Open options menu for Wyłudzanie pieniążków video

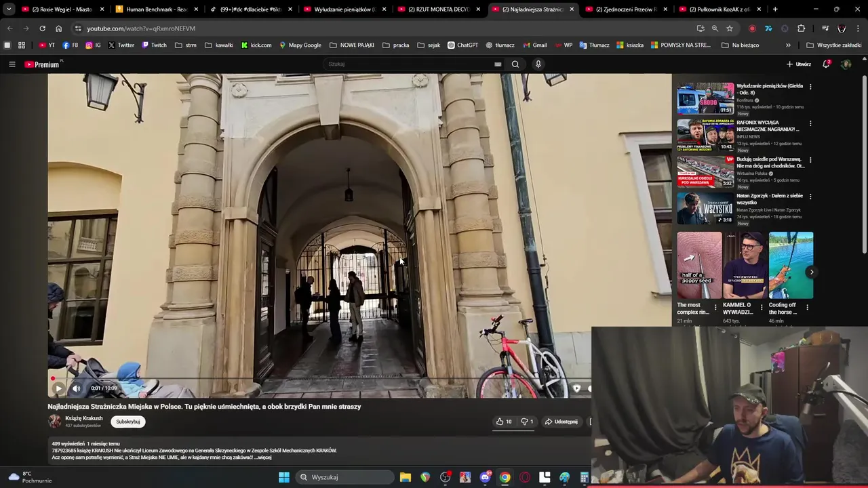tap(810, 87)
